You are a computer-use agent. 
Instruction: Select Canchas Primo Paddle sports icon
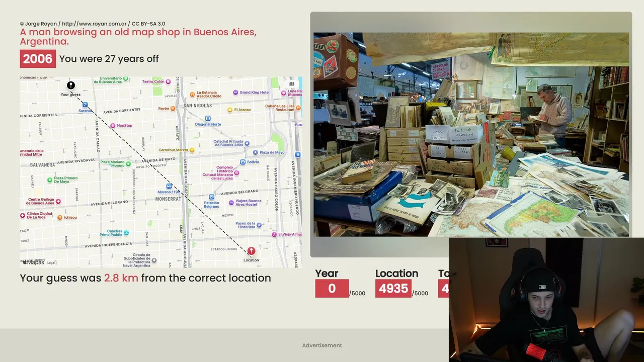coord(126,233)
